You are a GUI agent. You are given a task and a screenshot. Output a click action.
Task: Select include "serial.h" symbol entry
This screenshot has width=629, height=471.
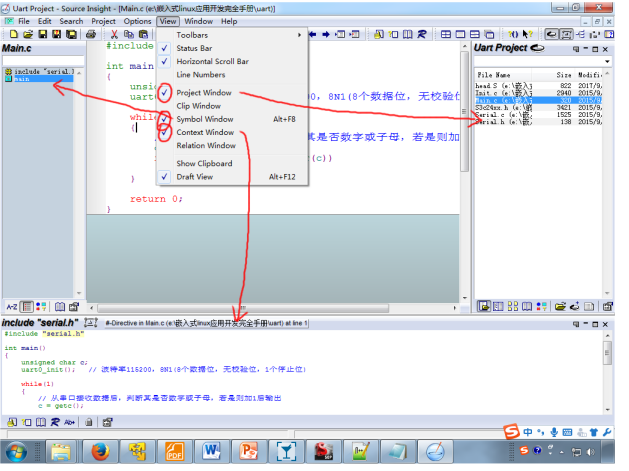tap(39, 72)
